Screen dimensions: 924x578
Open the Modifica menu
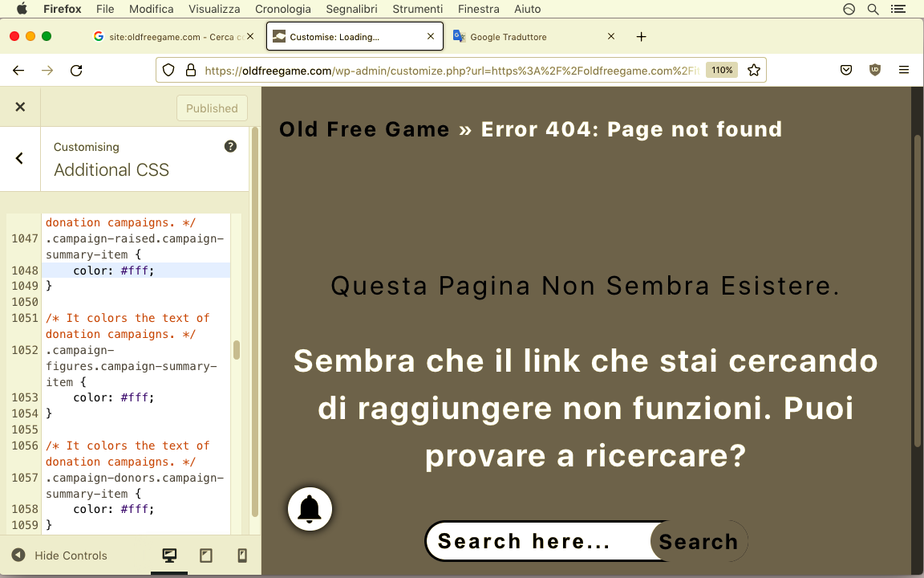[x=152, y=9]
